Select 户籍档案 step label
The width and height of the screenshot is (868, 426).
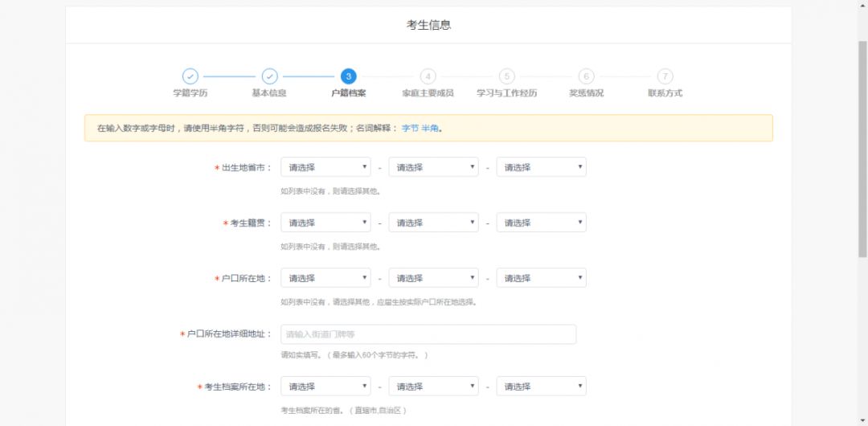click(x=349, y=93)
